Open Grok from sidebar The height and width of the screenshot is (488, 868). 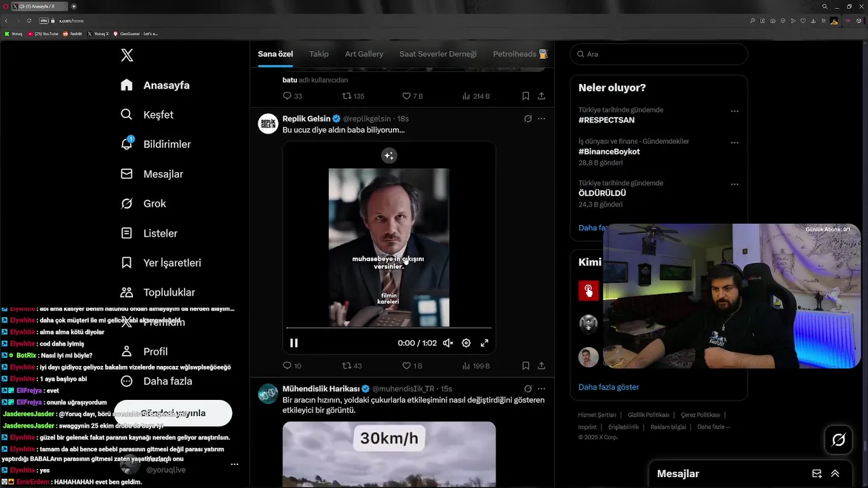point(143,203)
